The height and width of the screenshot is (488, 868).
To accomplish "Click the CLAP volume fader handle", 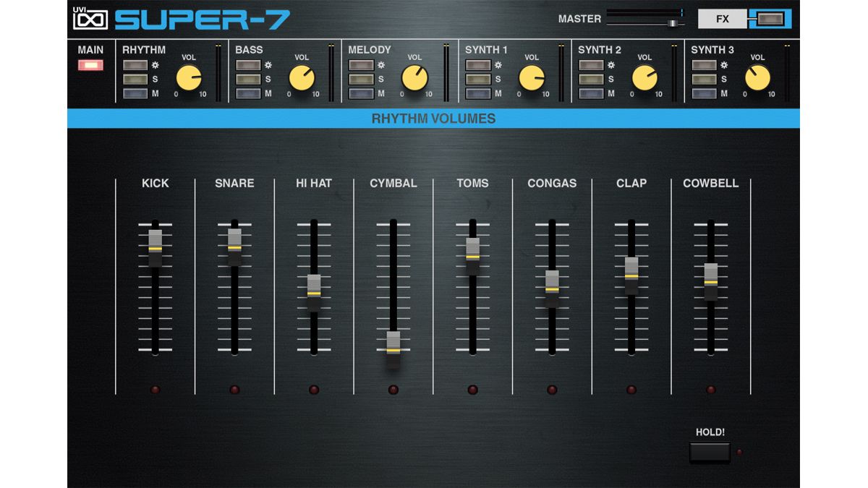I will 631,275.
